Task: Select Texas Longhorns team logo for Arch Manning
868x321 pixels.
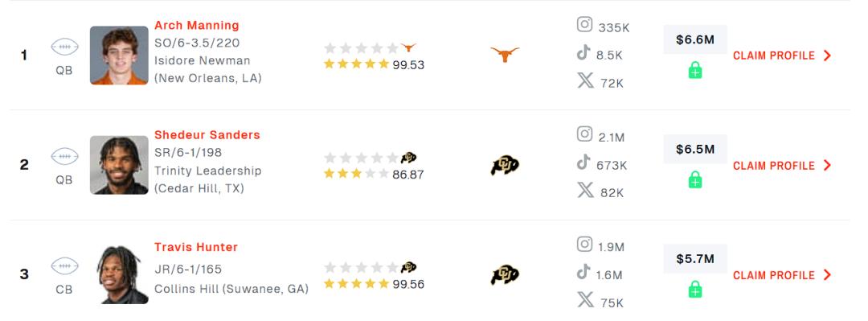Action: (505, 55)
